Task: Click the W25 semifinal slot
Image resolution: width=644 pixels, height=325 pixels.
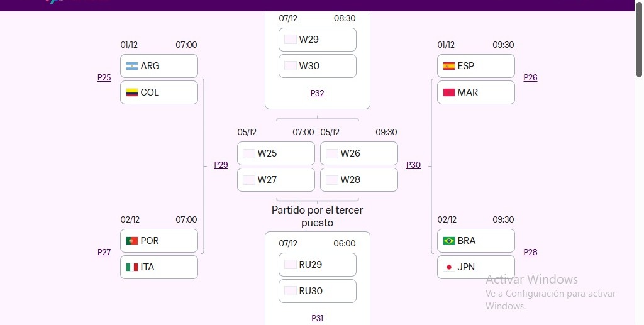Action: (276, 153)
